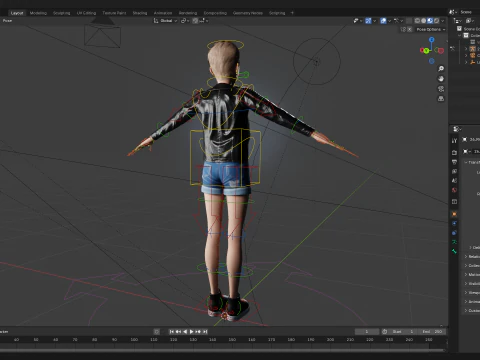Open the Compositing workspace tab

point(215,13)
